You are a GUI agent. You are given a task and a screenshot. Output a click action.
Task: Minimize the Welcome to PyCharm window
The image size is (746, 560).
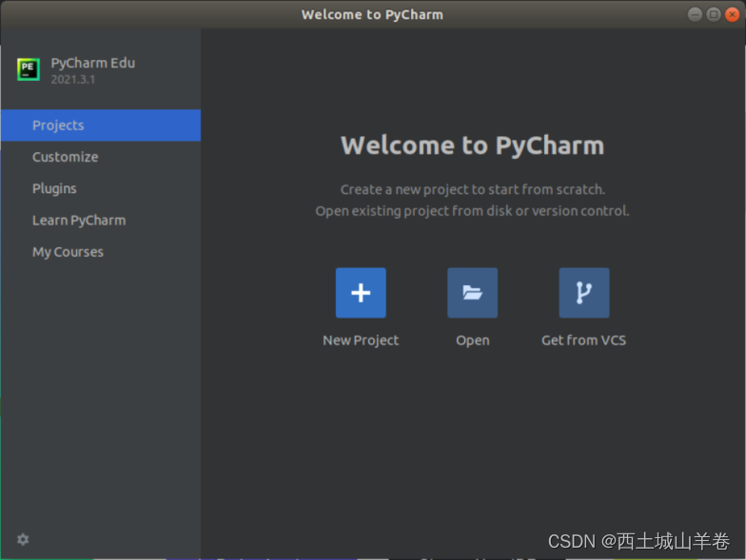[695, 14]
